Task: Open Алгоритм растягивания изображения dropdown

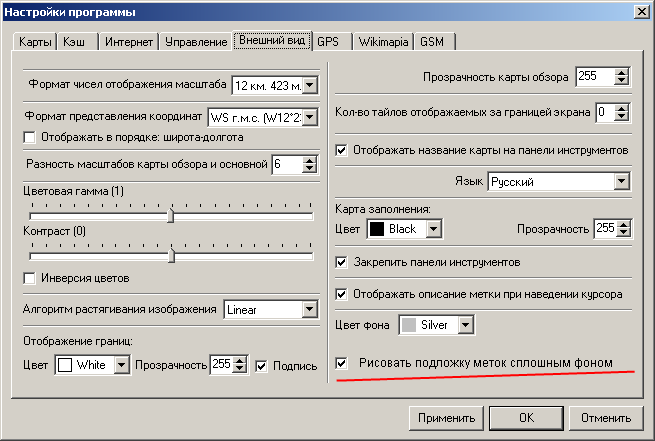Action: [308, 309]
